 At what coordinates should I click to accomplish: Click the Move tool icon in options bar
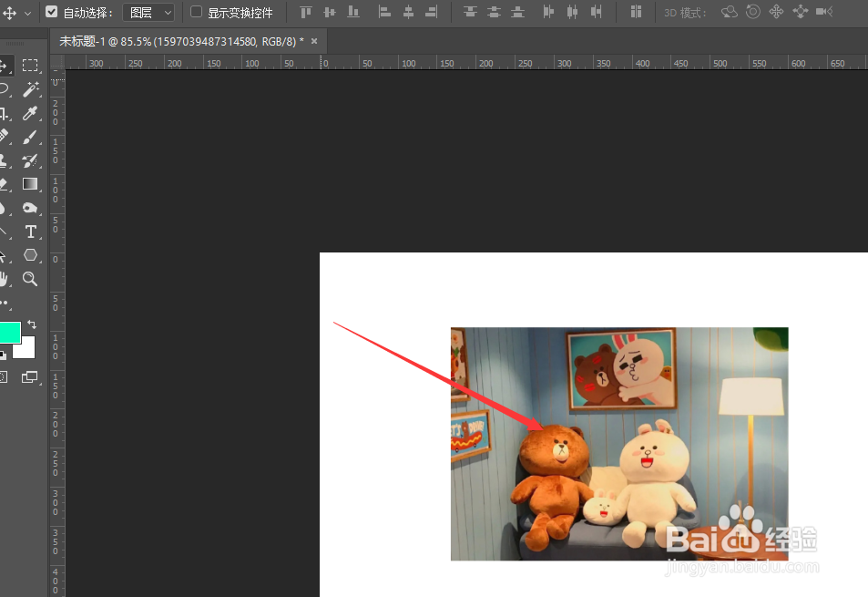coord(9,12)
